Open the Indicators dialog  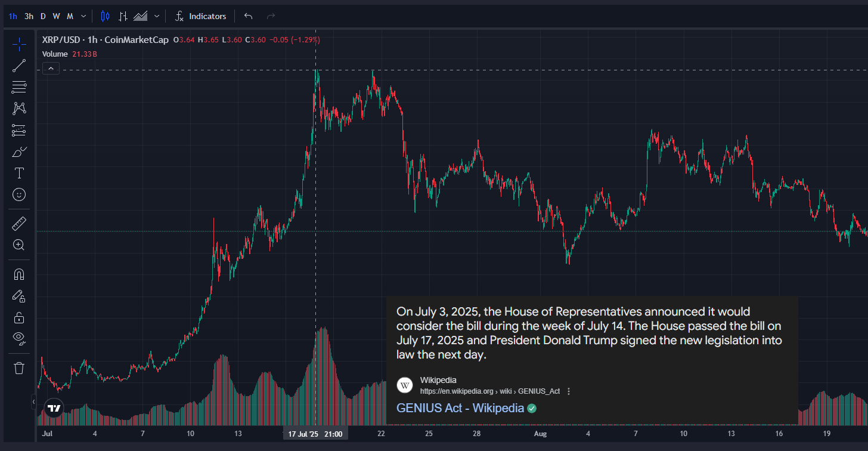tap(200, 16)
